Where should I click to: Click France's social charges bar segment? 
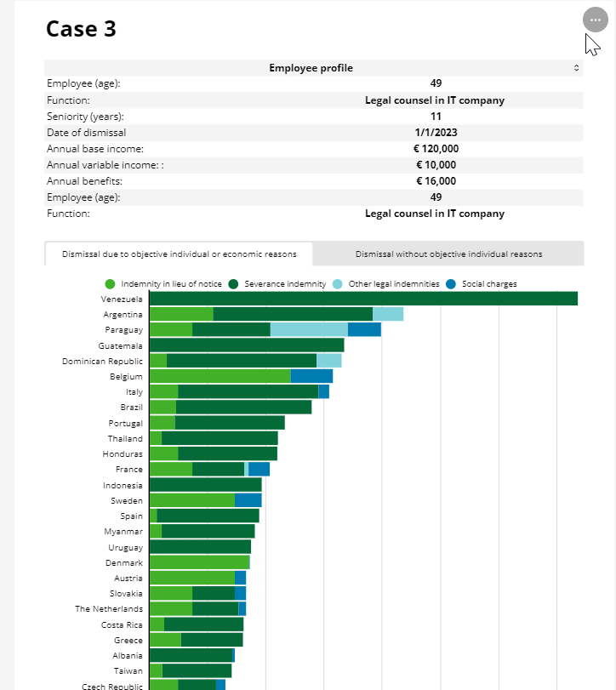[x=259, y=469]
